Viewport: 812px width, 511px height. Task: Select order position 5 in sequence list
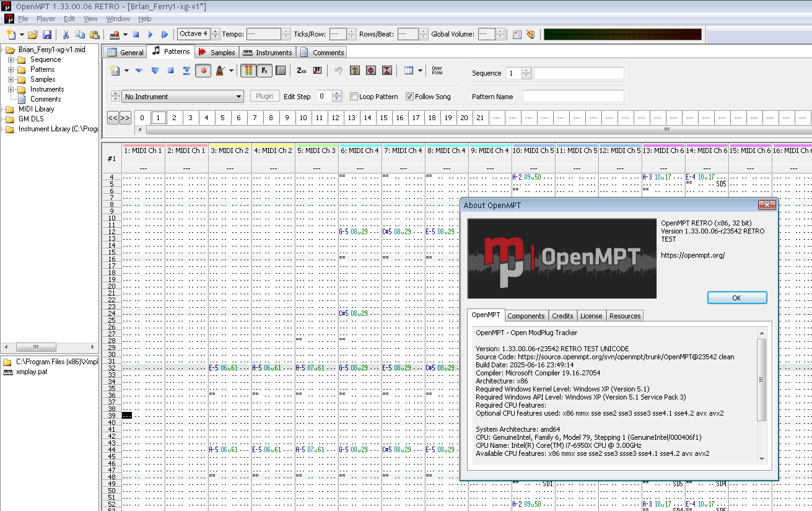tap(223, 118)
